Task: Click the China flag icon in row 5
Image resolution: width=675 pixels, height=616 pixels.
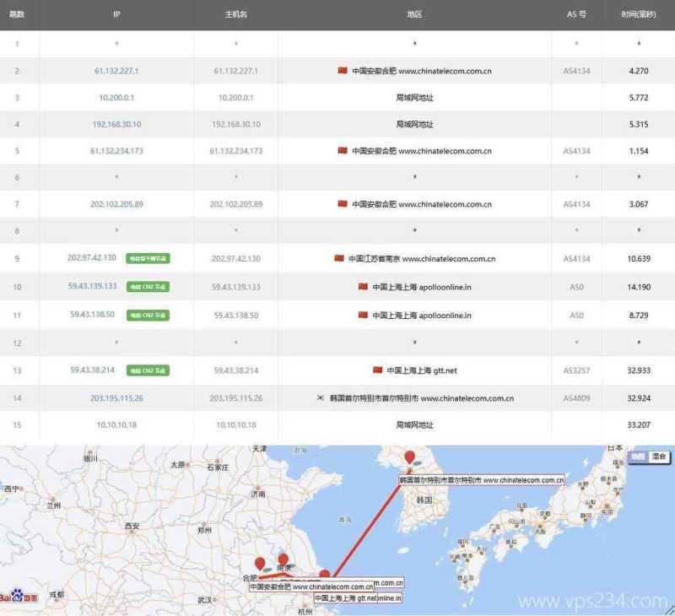Action: coord(343,150)
